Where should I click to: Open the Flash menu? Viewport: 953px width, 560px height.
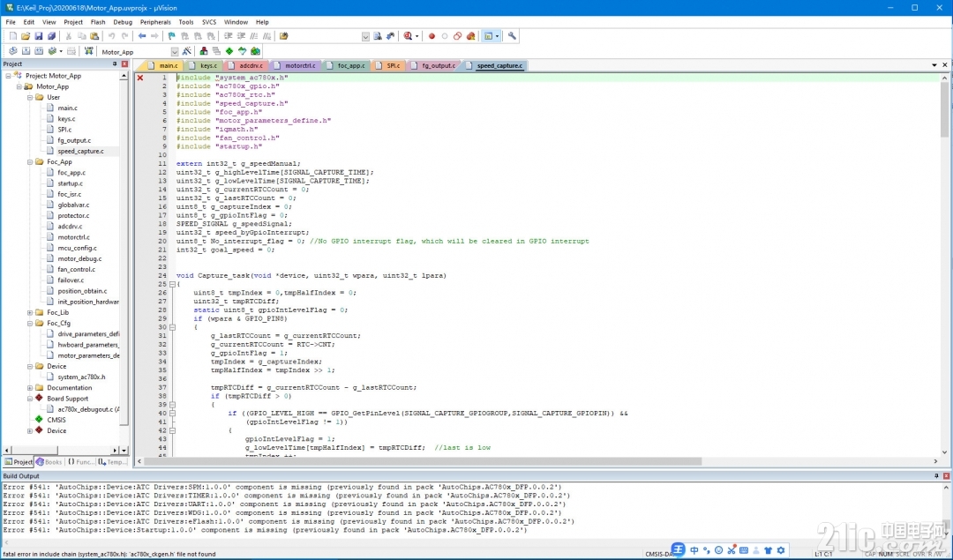click(x=98, y=22)
